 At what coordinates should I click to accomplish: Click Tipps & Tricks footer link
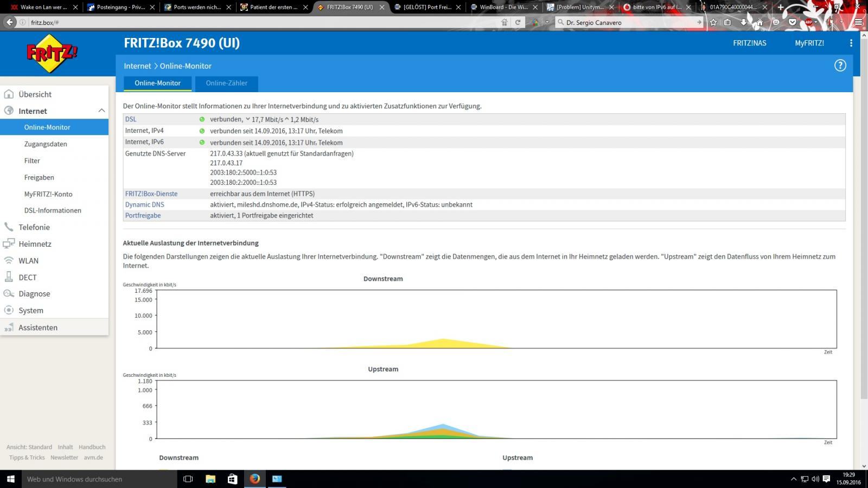coord(27,457)
